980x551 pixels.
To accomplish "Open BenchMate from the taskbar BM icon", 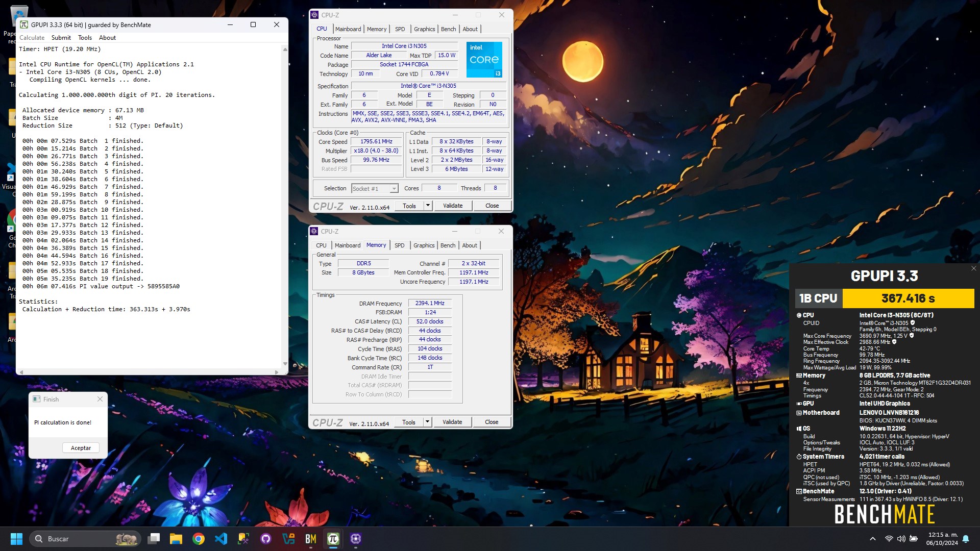I will coord(311,539).
